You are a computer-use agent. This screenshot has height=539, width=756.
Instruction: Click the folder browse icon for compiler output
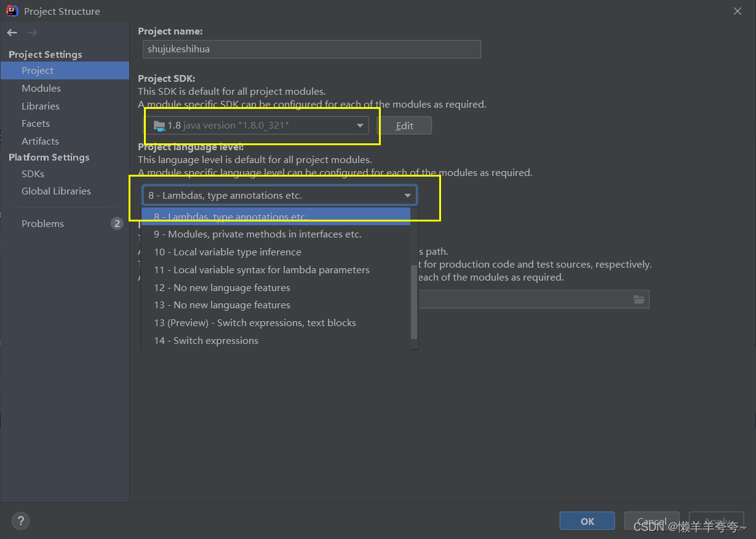(x=639, y=299)
